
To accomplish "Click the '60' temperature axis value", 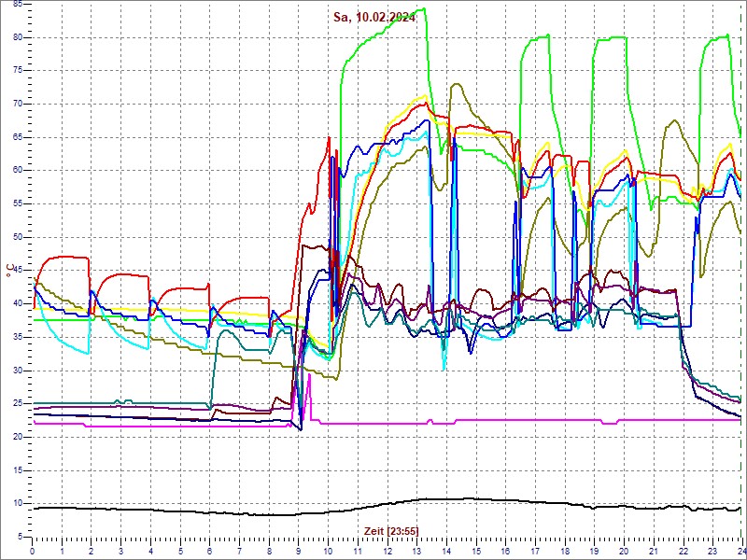I will 18,171.
